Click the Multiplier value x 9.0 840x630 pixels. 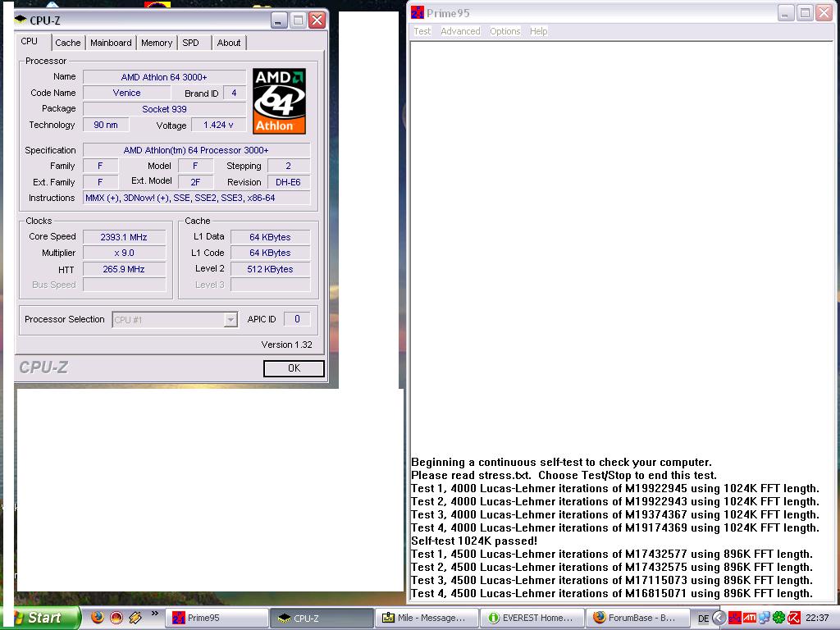[125, 253]
